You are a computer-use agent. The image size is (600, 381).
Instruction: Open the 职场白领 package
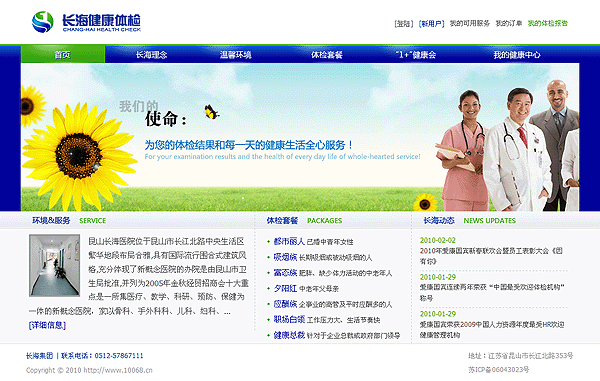pos(289,319)
